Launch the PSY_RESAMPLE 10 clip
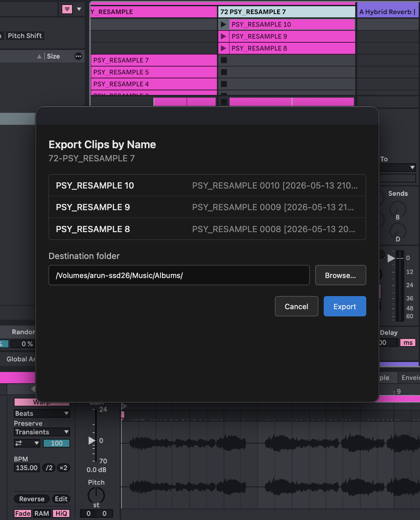Image resolution: width=420 pixels, height=520 pixels. (223, 24)
